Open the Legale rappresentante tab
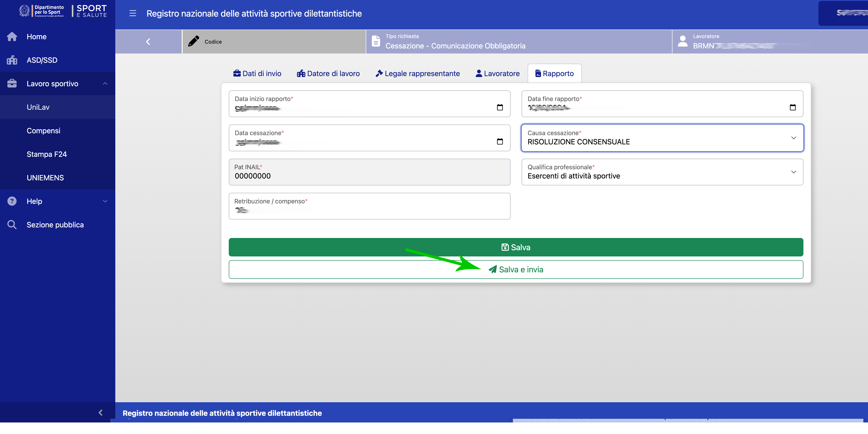 [417, 74]
